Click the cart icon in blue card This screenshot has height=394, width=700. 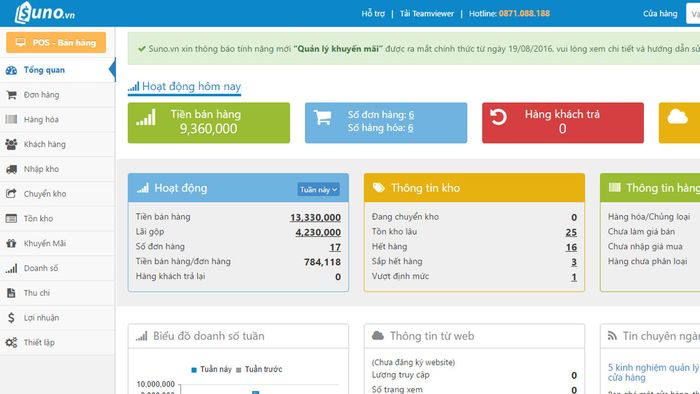[x=322, y=117]
